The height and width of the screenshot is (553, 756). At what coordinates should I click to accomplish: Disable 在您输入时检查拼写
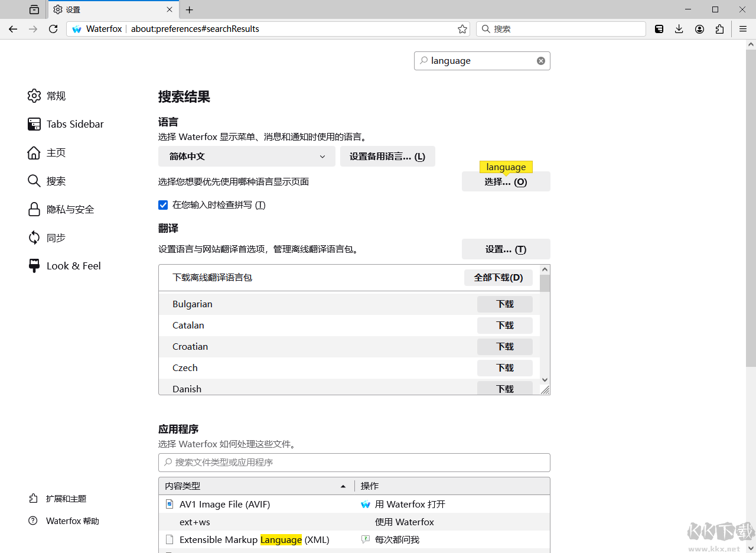[x=163, y=205]
